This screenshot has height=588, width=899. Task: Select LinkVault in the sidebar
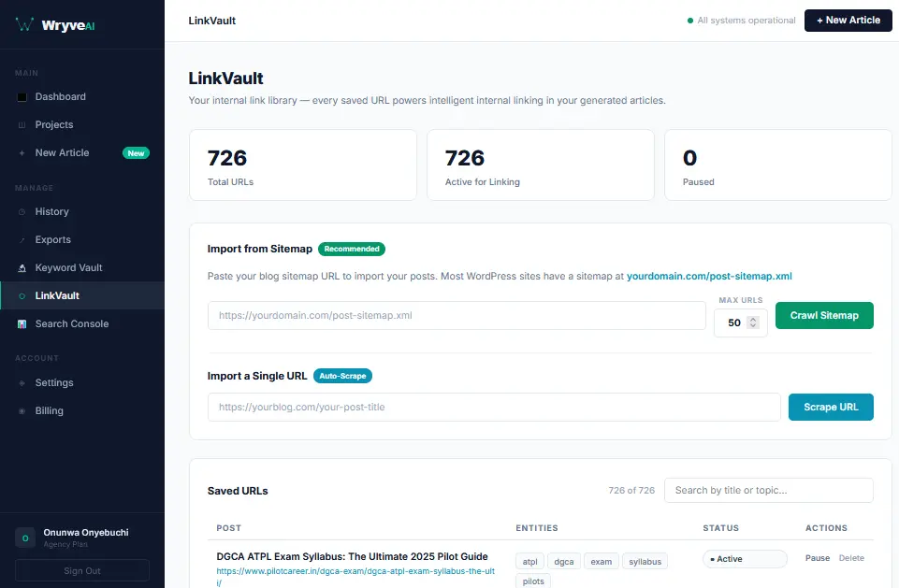click(82, 295)
